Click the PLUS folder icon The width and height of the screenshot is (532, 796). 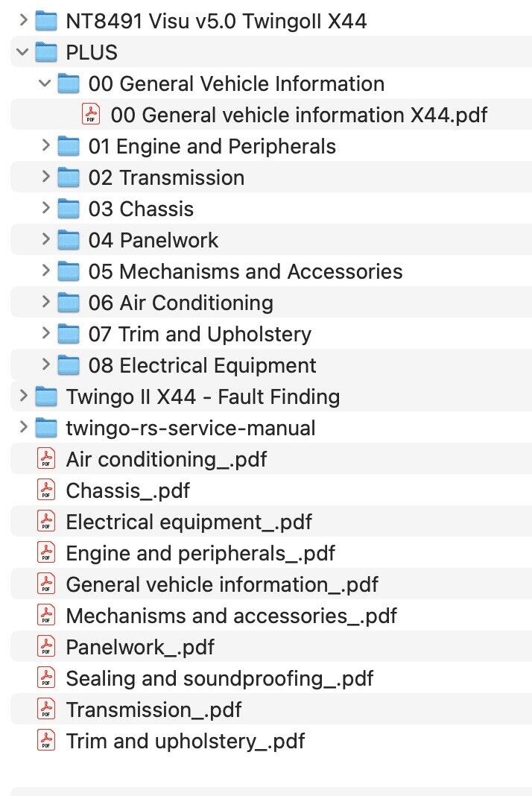46,52
